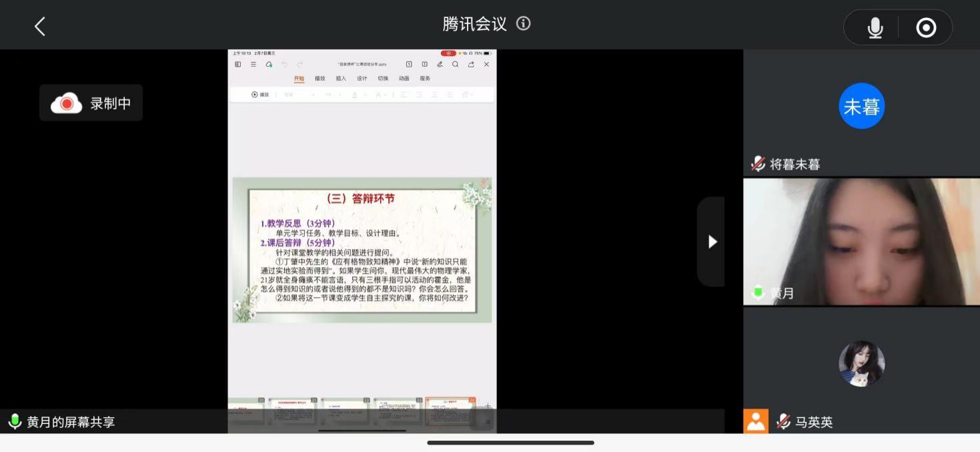980x452 pixels.
Task: Open 黄月's video tile
Action: (x=861, y=241)
